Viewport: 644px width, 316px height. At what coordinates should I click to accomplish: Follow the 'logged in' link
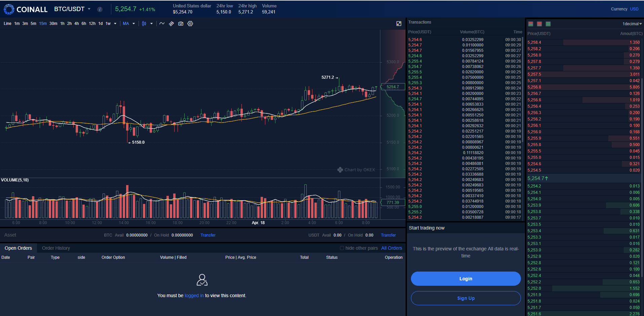click(194, 295)
